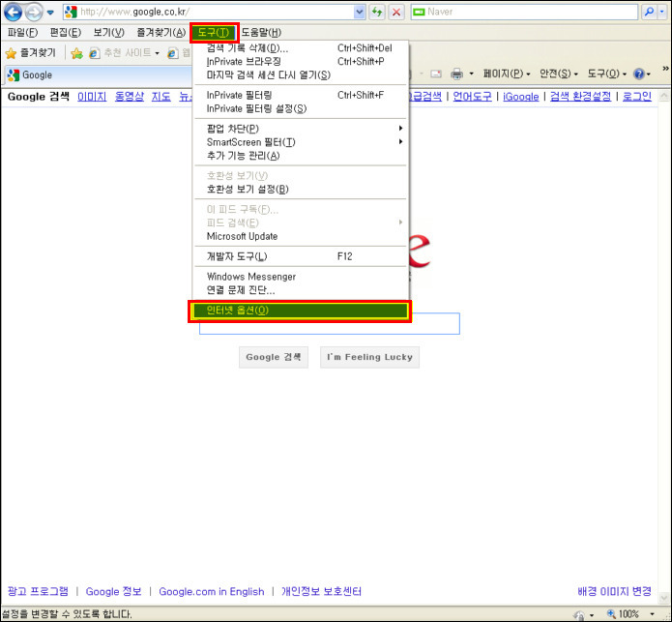Image resolution: width=672 pixels, height=622 pixels.
Task: Expand the command bar overflow chevron
Action: coord(665,69)
